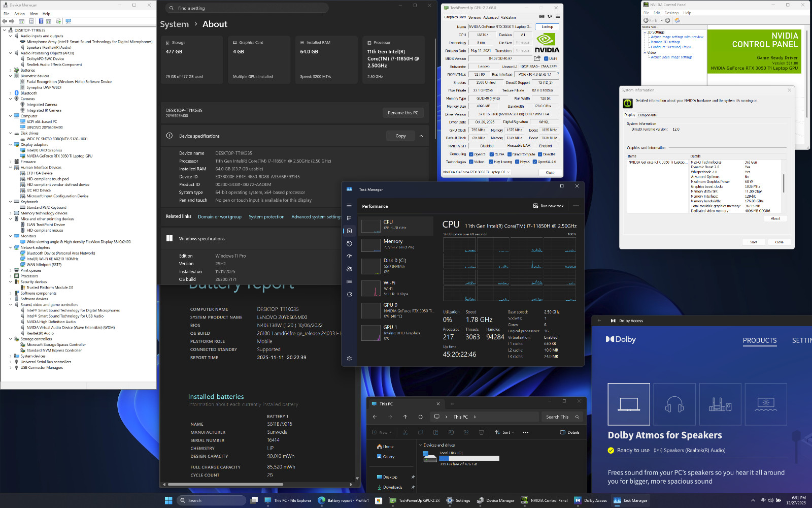The width and height of the screenshot is (812, 508).
Task: Open Desktop menu in NVIDIA Control Panel
Action: coord(671,13)
